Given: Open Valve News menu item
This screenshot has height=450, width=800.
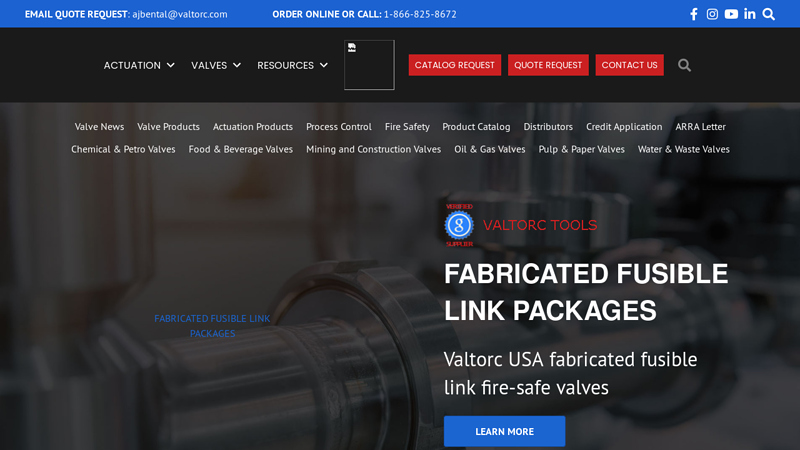Looking at the screenshot, I should [99, 127].
